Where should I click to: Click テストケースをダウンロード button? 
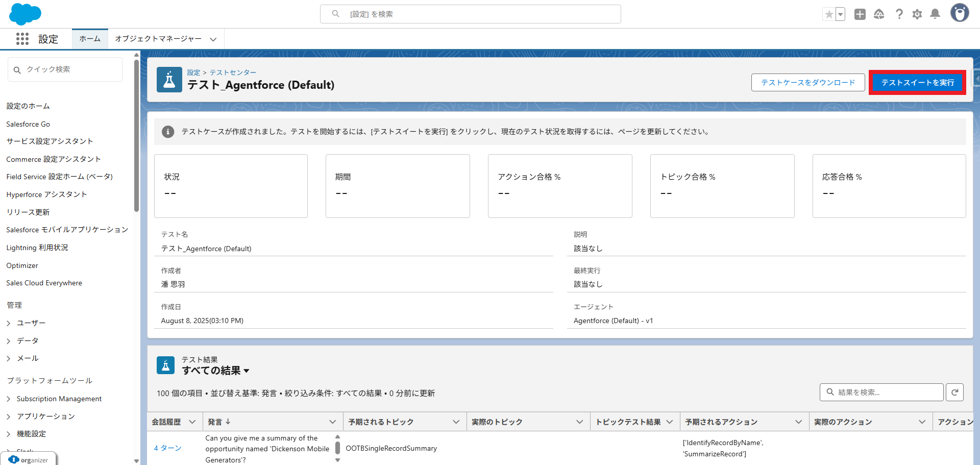808,82
